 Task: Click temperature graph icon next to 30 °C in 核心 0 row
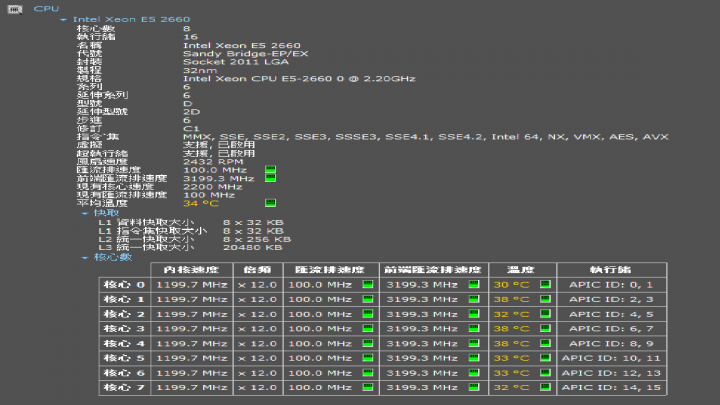pyautogui.click(x=545, y=284)
